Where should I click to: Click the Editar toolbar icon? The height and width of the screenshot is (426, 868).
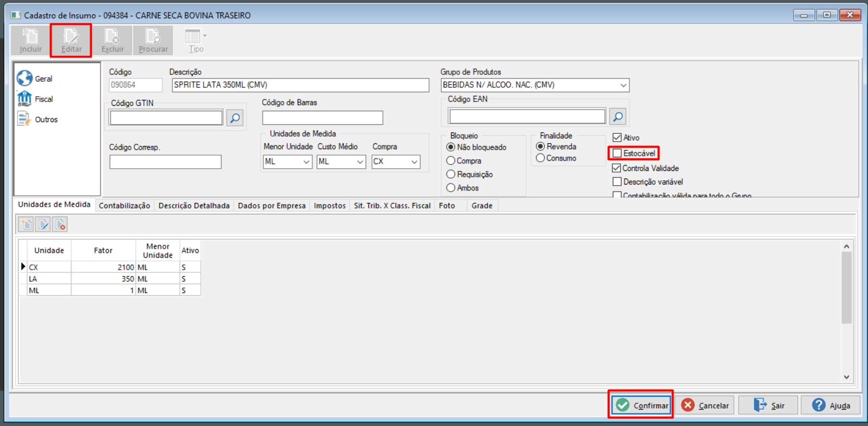click(x=71, y=41)
